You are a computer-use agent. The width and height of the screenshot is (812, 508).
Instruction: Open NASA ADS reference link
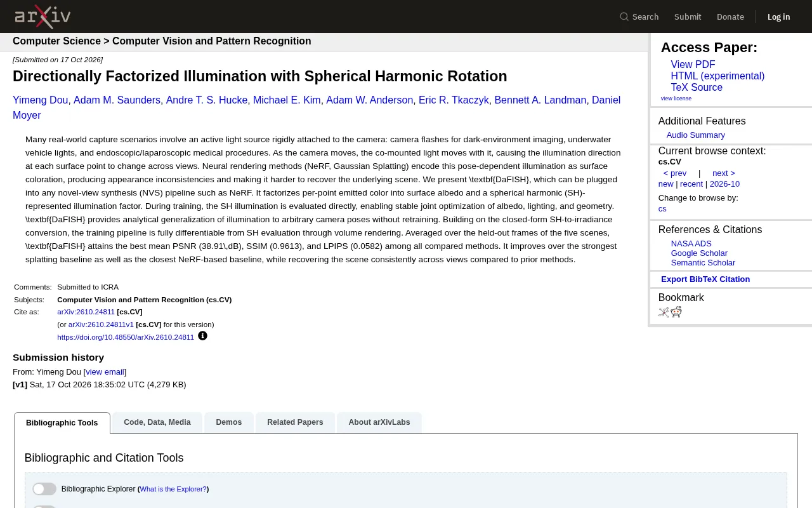coord(691,244)
